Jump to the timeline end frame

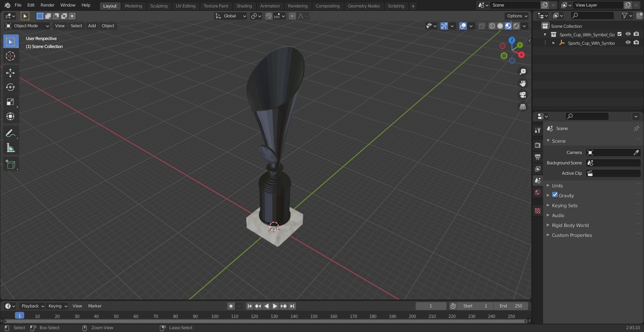coord(292,306)
